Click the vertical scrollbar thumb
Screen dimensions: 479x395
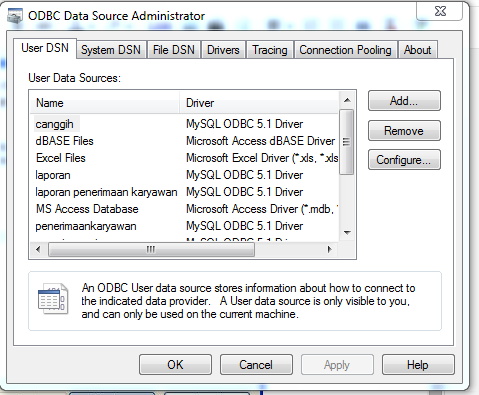[347, 142]
